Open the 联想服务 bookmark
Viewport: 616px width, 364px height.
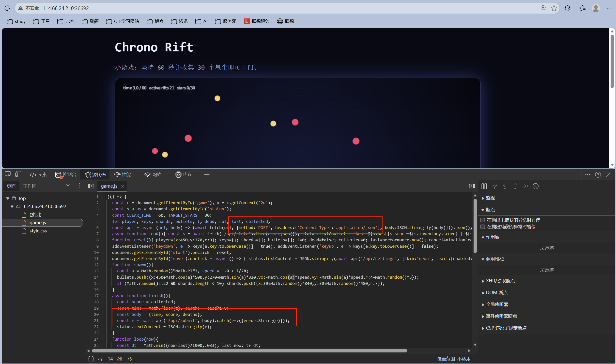257,21
